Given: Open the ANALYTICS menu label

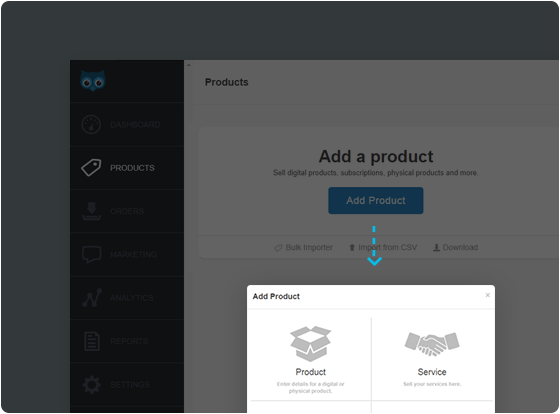Looking at the screenshot, I should pos(132,298).
